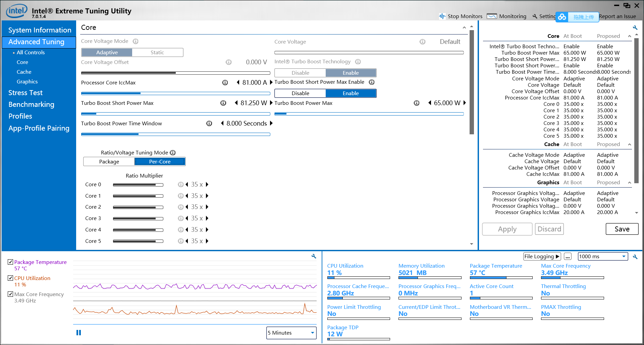Open Advanced Tuning section
Viewport: 644px width, 345px height.
(x=39, y=42)
